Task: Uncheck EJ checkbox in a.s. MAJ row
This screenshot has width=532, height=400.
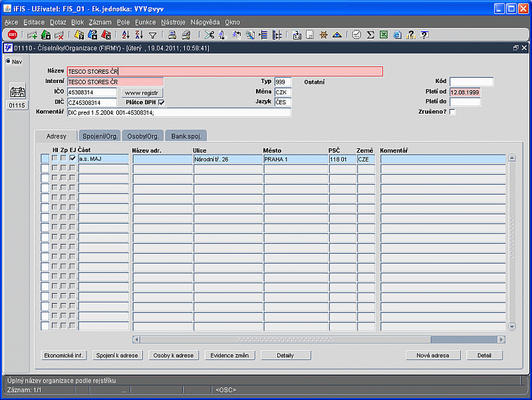Action: click(72, 159)
